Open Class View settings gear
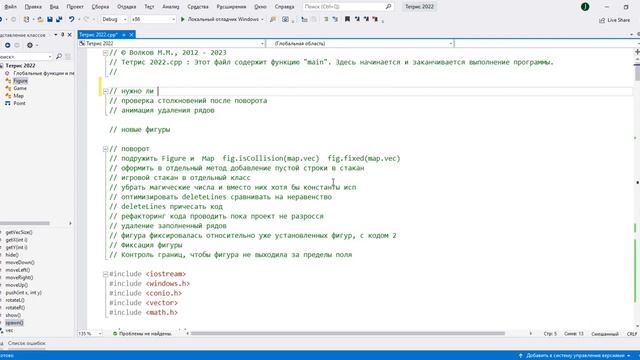 click(x=30, y=45)
